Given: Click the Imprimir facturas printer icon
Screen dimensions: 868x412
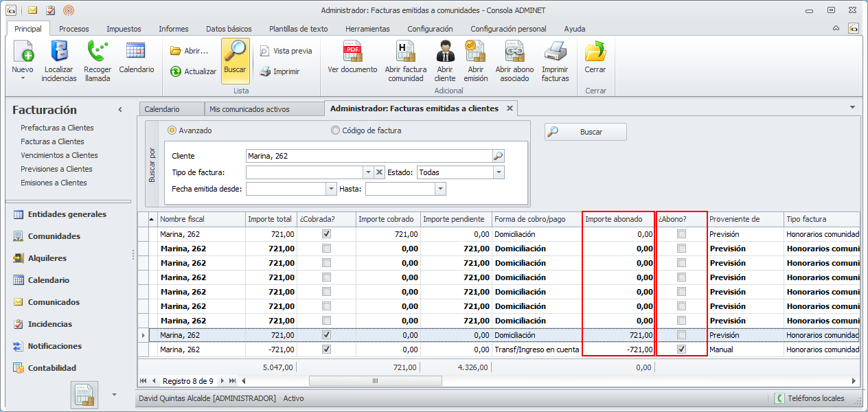Looking at the screenshot, I should 555,52.
